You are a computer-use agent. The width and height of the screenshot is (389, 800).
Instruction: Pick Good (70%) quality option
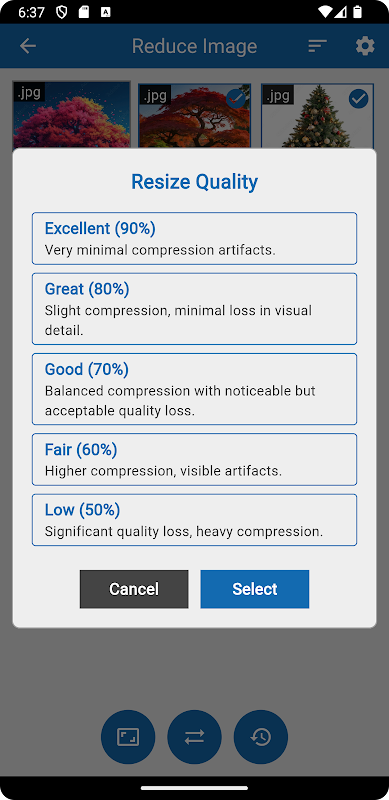pyautogui.click(x=194, y=389)
